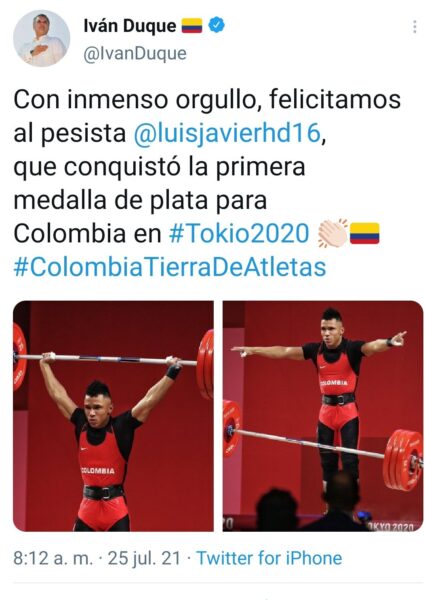425x600 pixels.
Task: Open left photo of lifter holding barbell overhead
Action: [x=113, y=416]
